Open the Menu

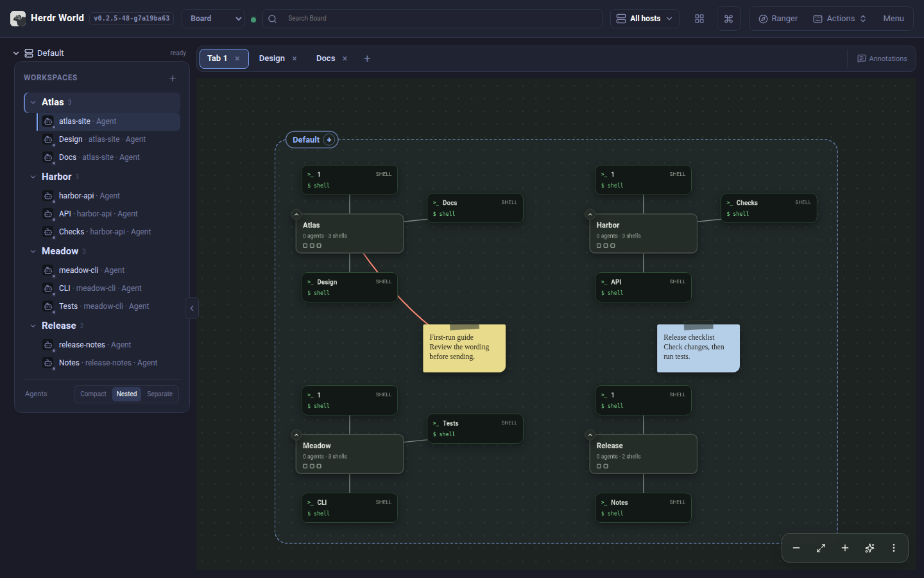[893, 19]
